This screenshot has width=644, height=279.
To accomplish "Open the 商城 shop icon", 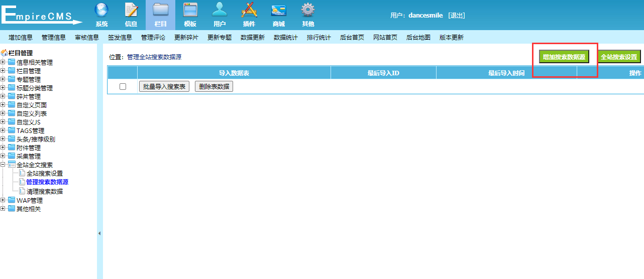I will [x=278, y=11].
